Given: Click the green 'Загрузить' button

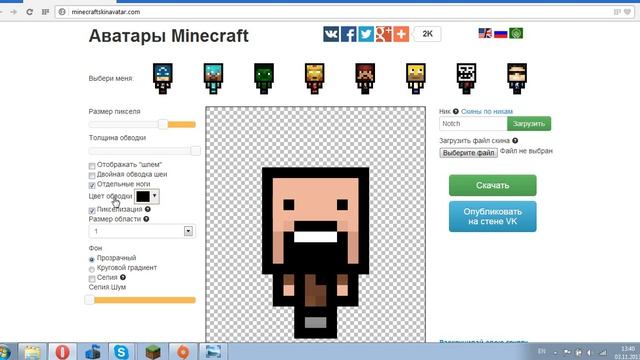Looking at the screenshot, I should click(529, 123).
